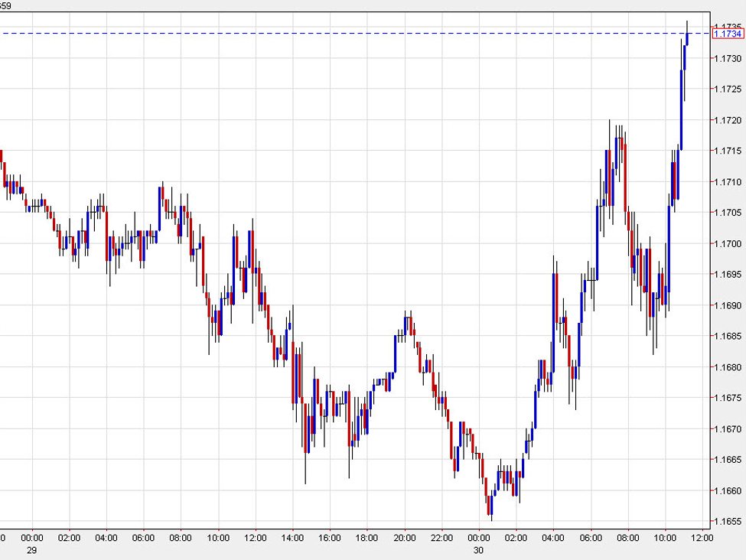The image size is (746, 560).
Task: Click the 1.1655 price axis label
Action: (x=726, y=522)
